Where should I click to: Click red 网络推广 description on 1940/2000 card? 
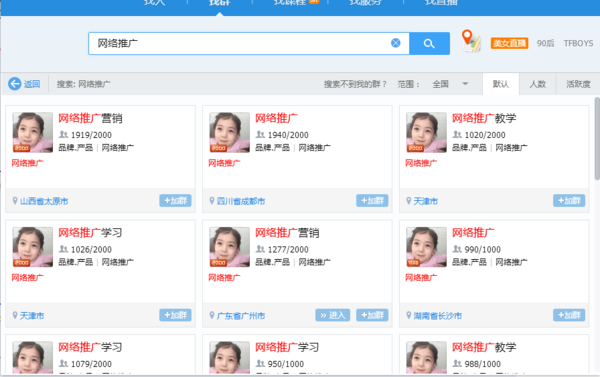pos(224,163)
